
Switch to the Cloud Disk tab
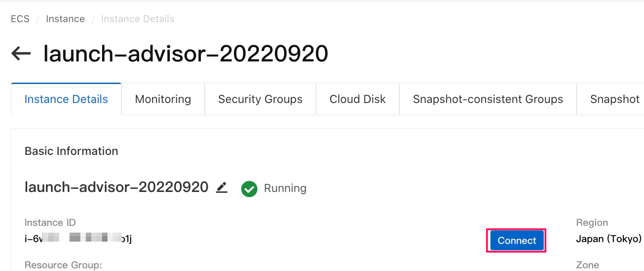tap(358, 99)
